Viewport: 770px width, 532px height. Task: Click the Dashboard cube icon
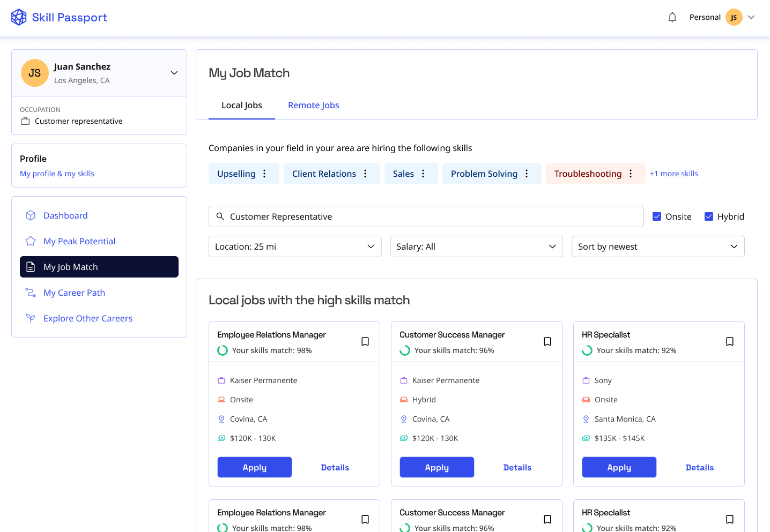[x=31, y=215]
